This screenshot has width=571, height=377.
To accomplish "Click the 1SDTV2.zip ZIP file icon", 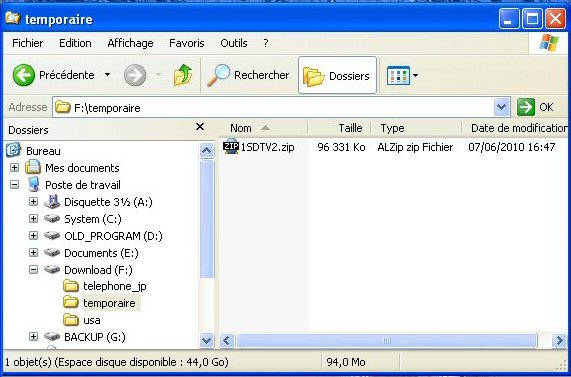I will coord(231,146).
